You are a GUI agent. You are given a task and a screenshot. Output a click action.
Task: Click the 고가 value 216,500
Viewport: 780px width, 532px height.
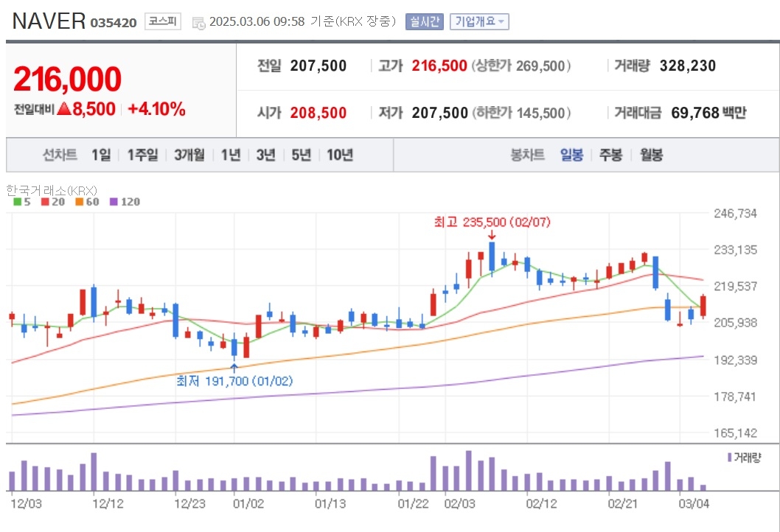click(x=439, y=66)
